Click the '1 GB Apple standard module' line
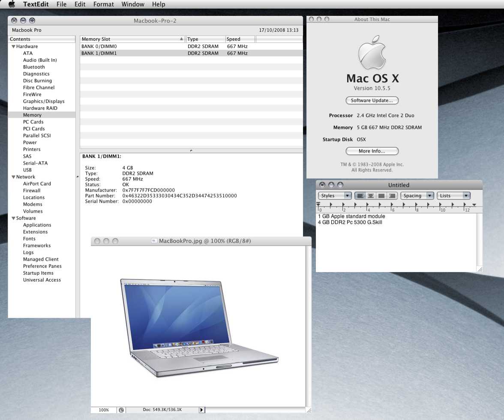The image size is (504, 420). pyautogui.click(x=351, y=216)
